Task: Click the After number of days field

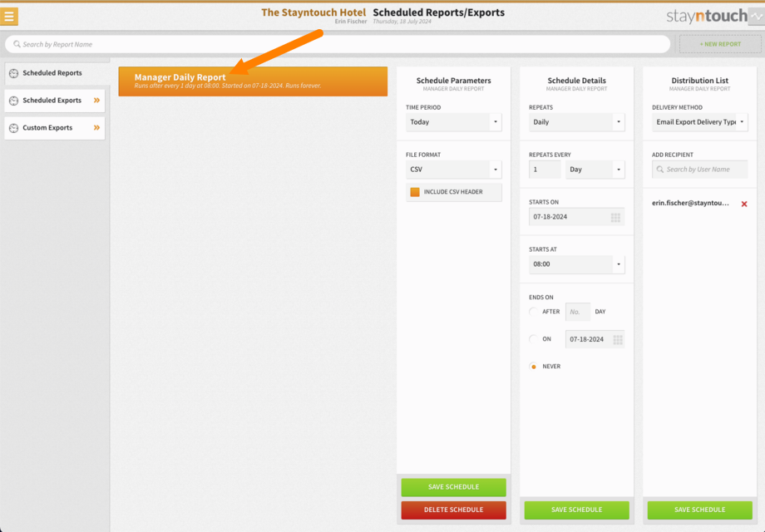Action: click(578, 312)
